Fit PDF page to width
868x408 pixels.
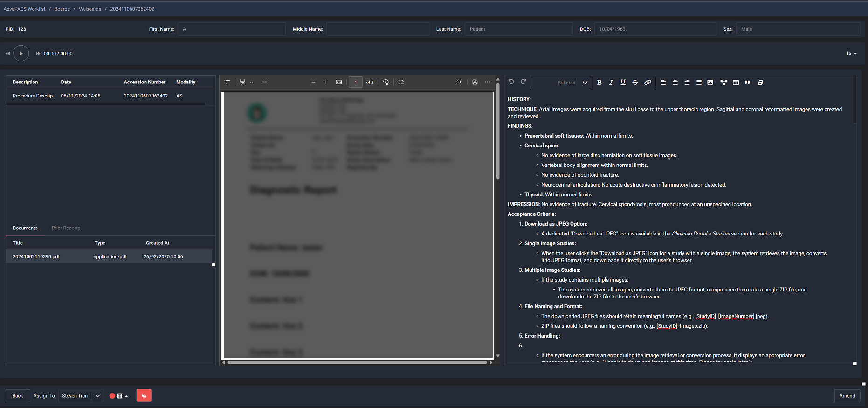339,82
